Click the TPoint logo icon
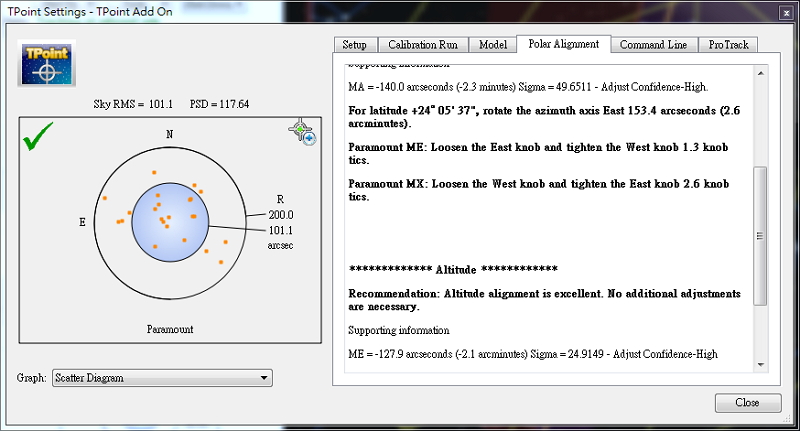The image size is (800, 431). pos(47,63)
